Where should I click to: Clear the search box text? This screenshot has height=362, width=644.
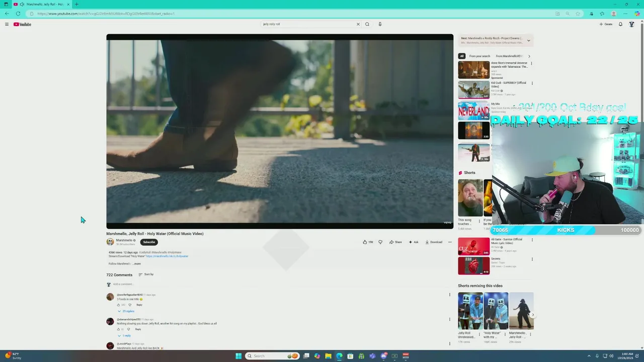358,24
